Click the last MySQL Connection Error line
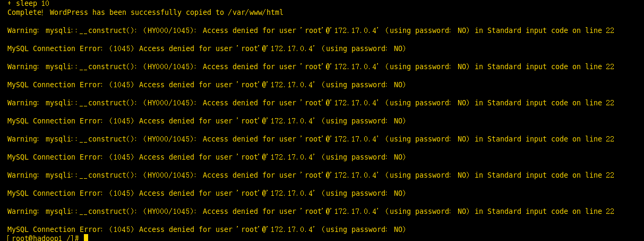644x241 pixels. [207, 230]
